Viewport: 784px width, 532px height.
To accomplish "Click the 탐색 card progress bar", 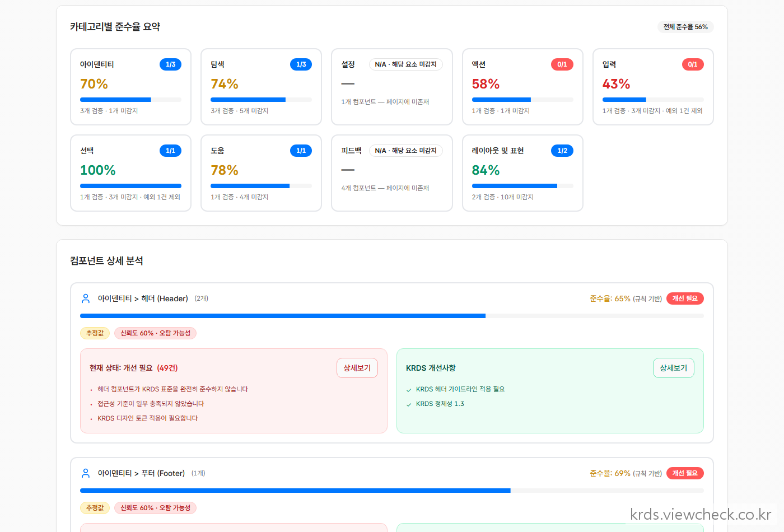I will 261,100.
